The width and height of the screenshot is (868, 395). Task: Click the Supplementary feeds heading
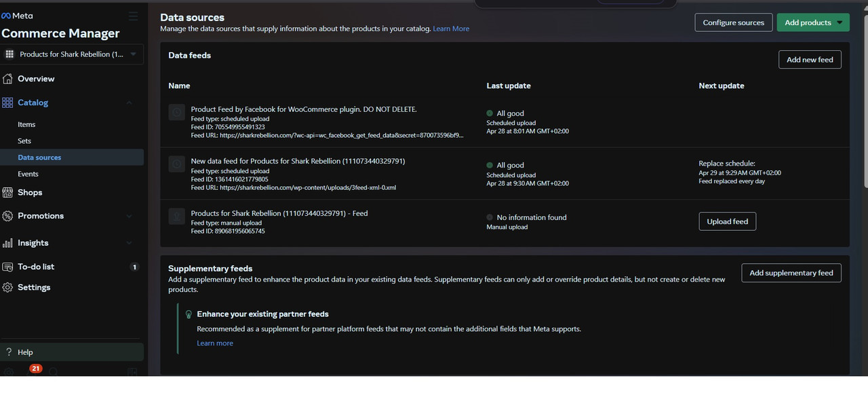[210, 269]
